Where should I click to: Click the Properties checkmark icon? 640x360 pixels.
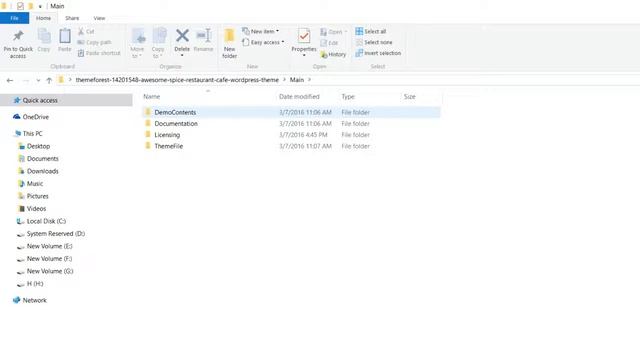point(304,36)
